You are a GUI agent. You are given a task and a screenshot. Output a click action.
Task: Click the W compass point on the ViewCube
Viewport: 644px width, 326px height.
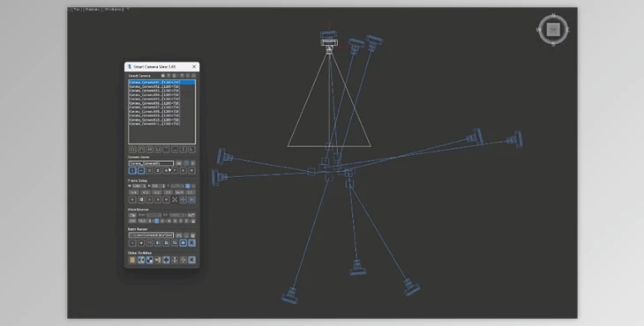coord(538,30)
